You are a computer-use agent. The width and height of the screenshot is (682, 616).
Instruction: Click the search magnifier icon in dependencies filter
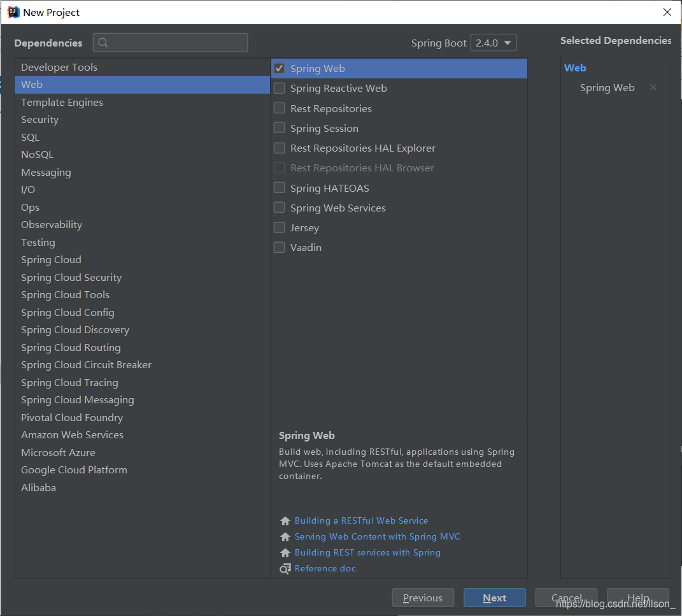point(104,43)
